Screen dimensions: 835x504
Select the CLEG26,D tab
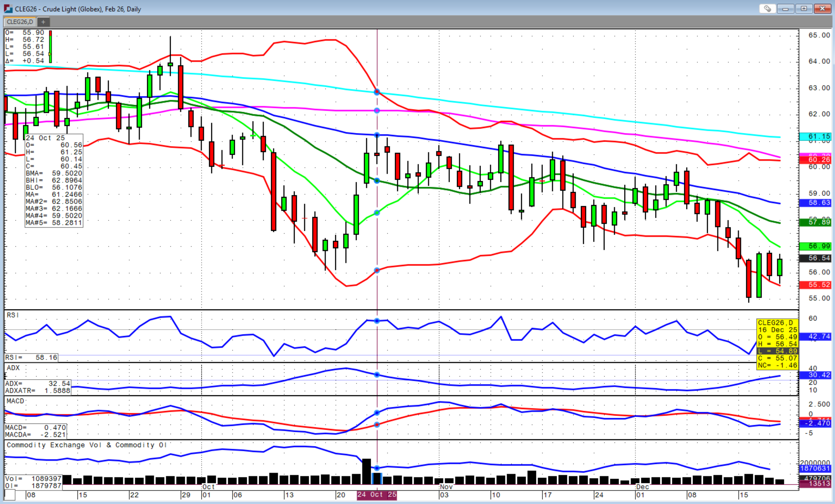pos(20,22)
